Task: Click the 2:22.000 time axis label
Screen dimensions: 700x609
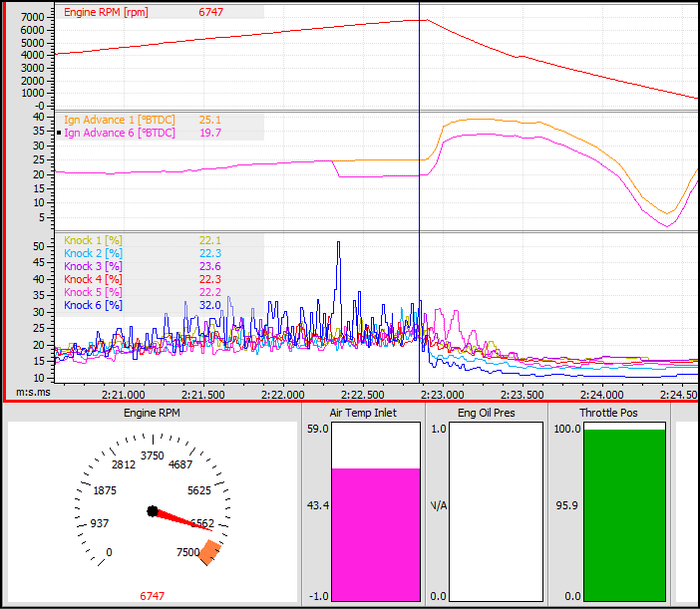Action: pyautogui.click(x=283, y=395)
